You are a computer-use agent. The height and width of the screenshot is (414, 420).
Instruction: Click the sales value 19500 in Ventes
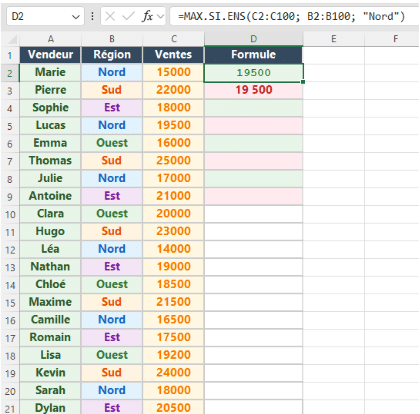pyautogui.click(x=173, y=125)
